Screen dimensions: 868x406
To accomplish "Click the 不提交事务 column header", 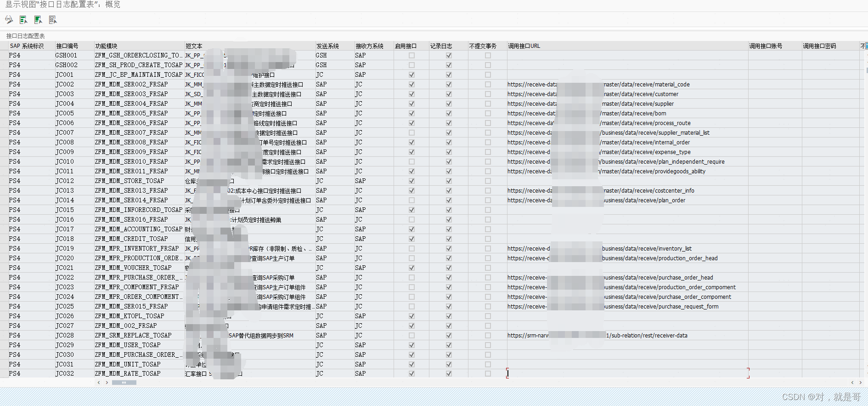I will pyautogui.click(x=487, y=46).
